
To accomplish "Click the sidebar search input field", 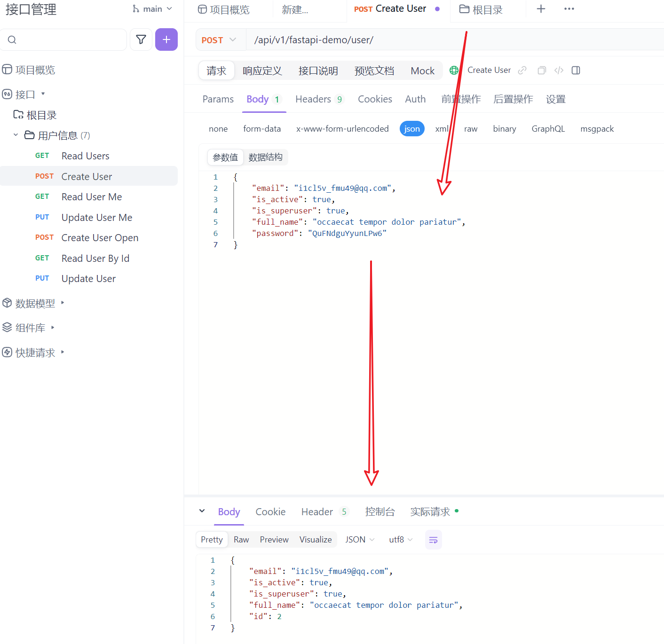I will (x=66, y=40).
